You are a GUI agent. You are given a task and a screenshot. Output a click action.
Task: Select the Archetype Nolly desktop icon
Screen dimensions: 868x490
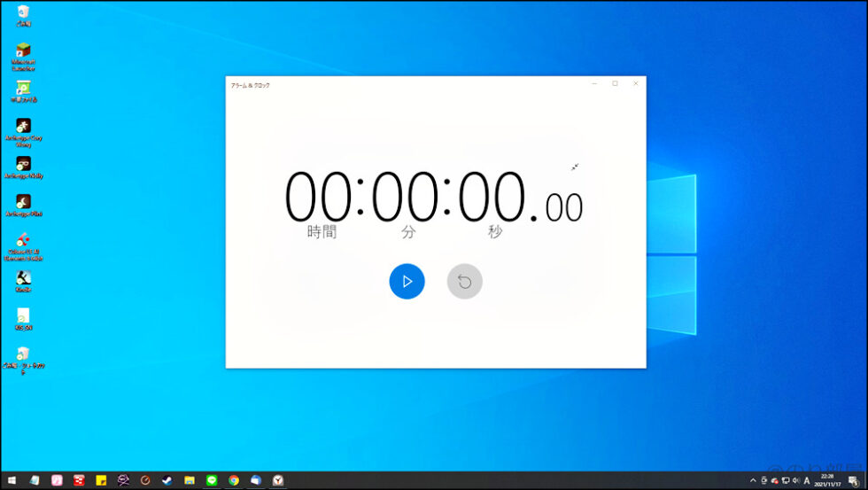coord(23,167)
